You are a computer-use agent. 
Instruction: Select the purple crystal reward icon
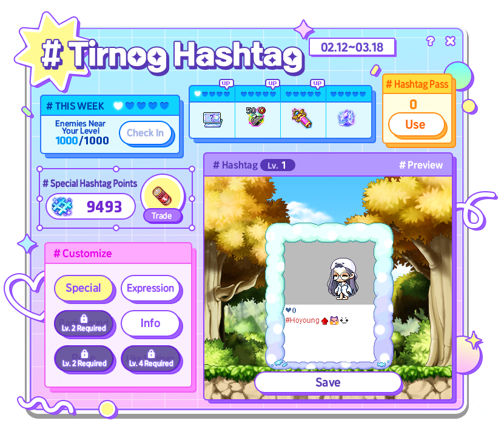coord(346,118)
